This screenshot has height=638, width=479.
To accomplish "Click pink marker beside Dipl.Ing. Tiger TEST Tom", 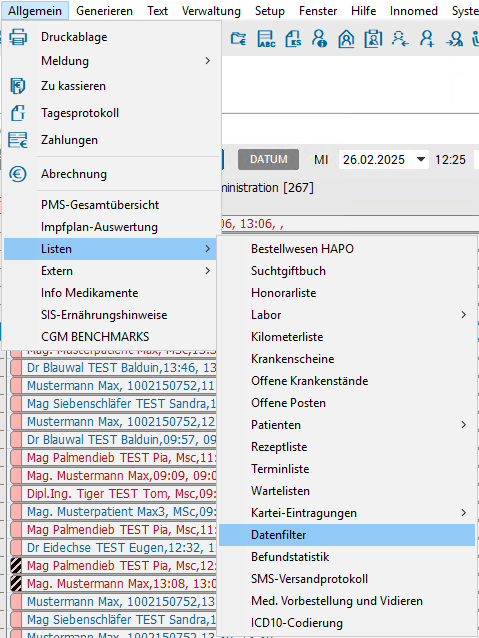I will tap(16, 494).
